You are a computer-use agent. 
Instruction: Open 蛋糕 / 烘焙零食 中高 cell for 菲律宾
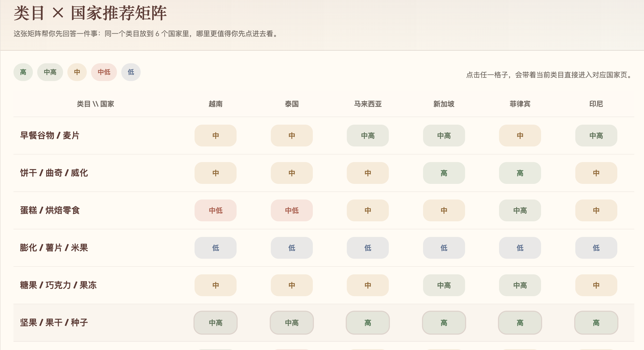520,210
